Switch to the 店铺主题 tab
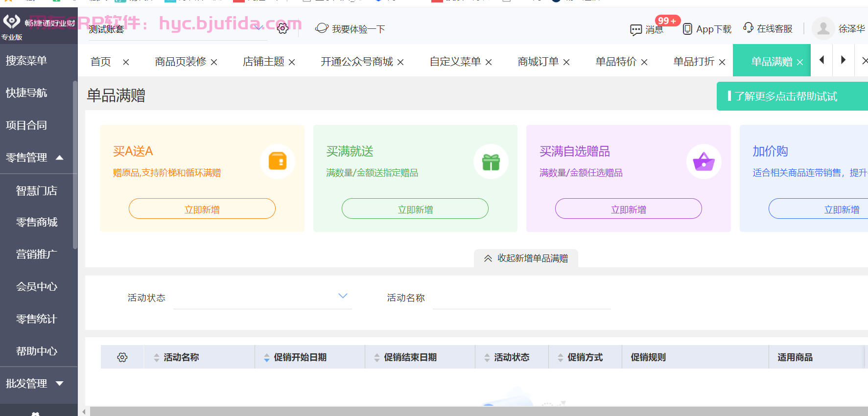868x416 pixels. [x=263, y=62]
